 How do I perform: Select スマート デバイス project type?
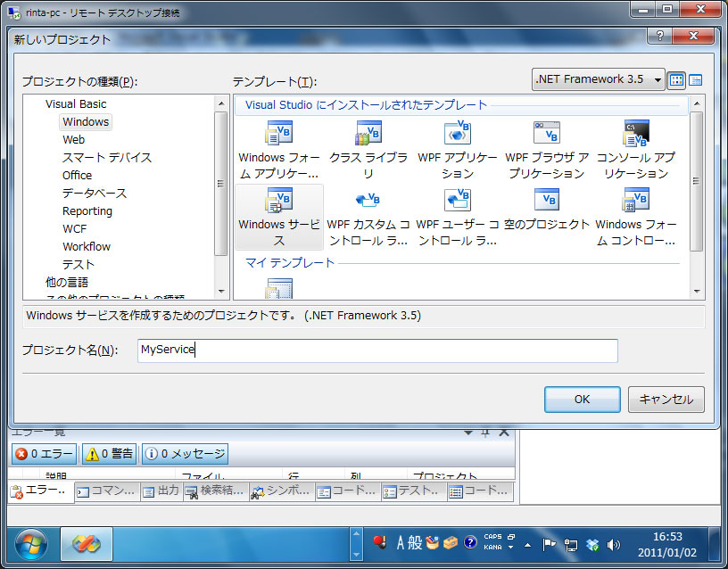pos(107,157)
